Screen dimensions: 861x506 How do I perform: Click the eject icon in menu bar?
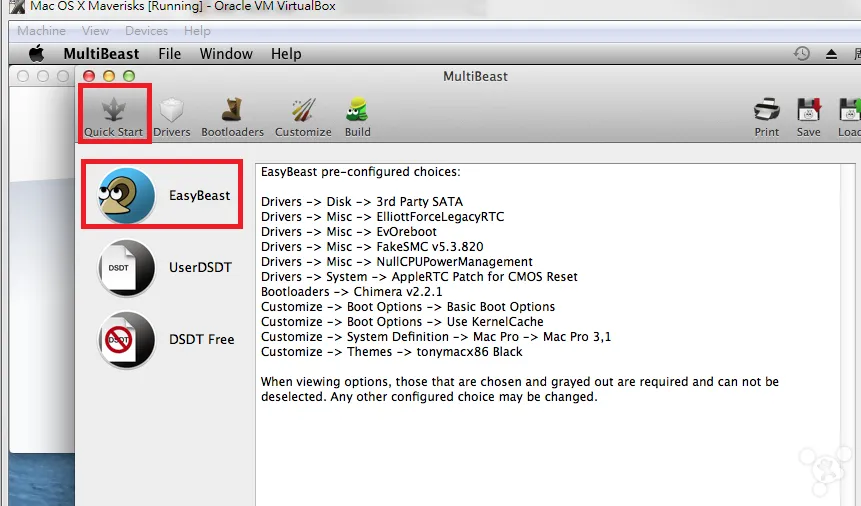pyautogui.click(x=831, y=54)
